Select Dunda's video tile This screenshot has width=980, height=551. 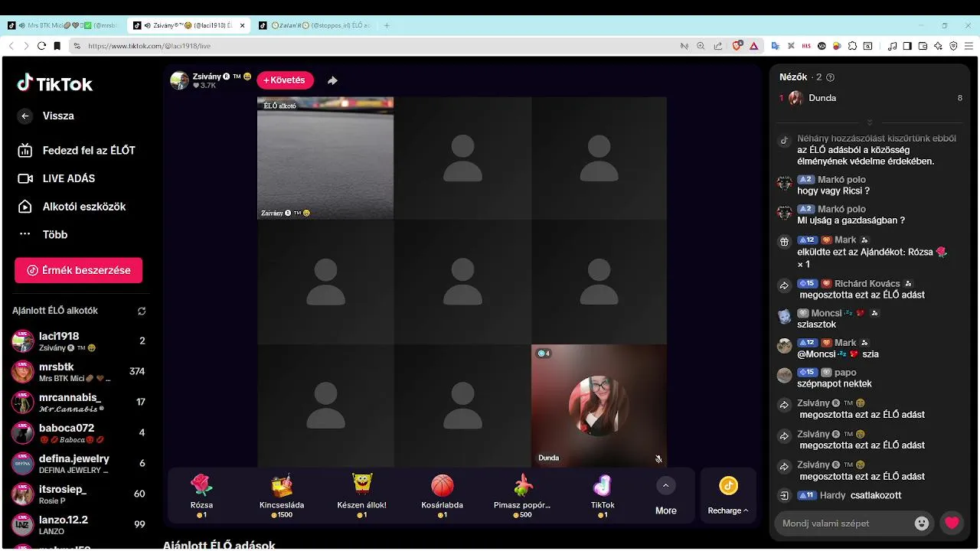tap(599, 406)
